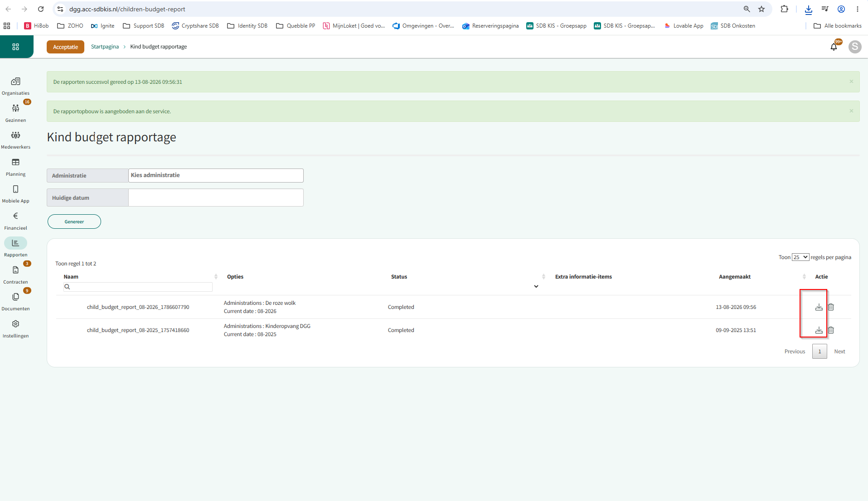Open the user profile avatar S

point(855,47)
